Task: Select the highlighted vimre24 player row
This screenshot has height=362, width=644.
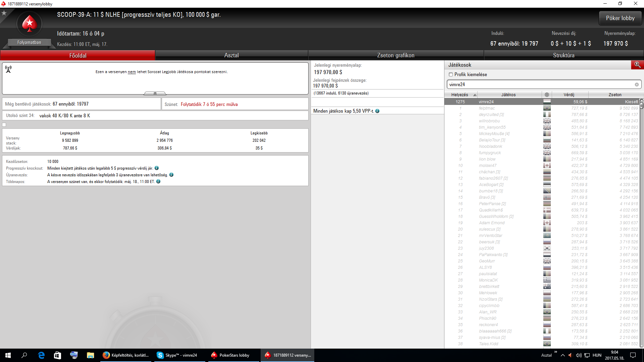Action: pos(542,102)
